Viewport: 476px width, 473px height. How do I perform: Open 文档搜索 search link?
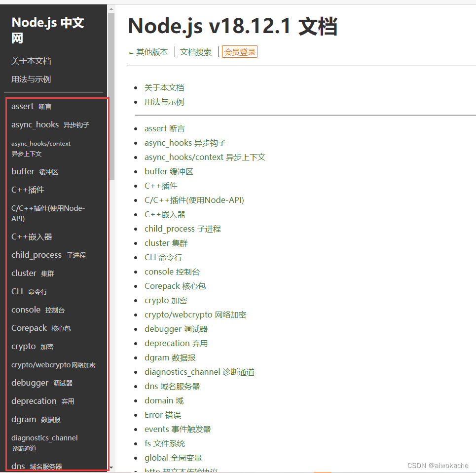195,52
